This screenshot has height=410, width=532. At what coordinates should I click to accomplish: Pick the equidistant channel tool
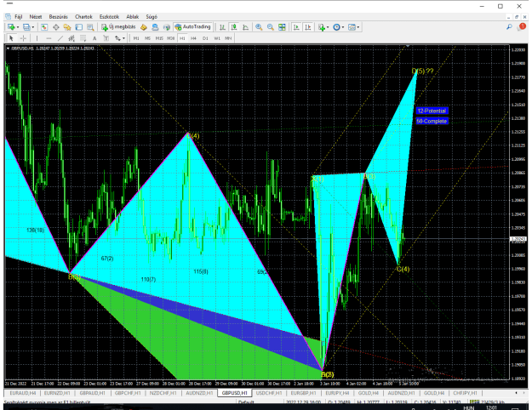tap(72, 38)
